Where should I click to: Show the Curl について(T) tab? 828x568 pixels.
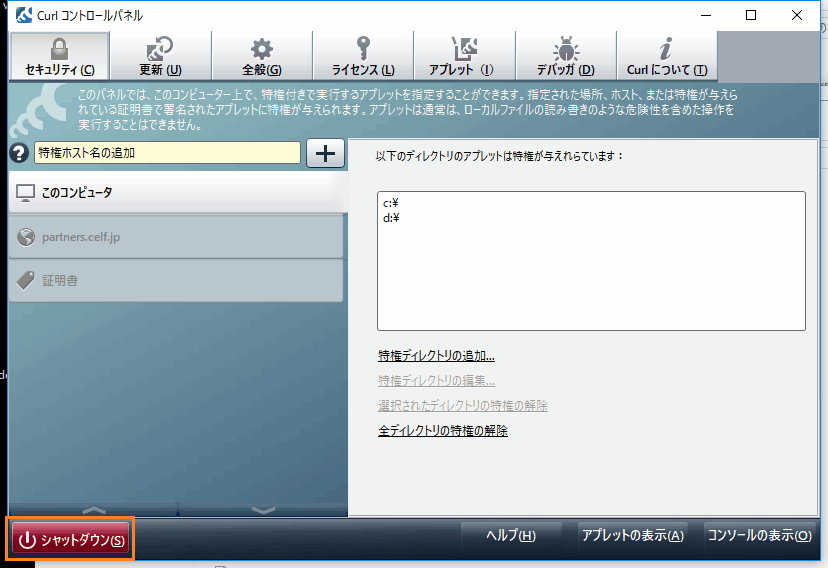(667, 56)
